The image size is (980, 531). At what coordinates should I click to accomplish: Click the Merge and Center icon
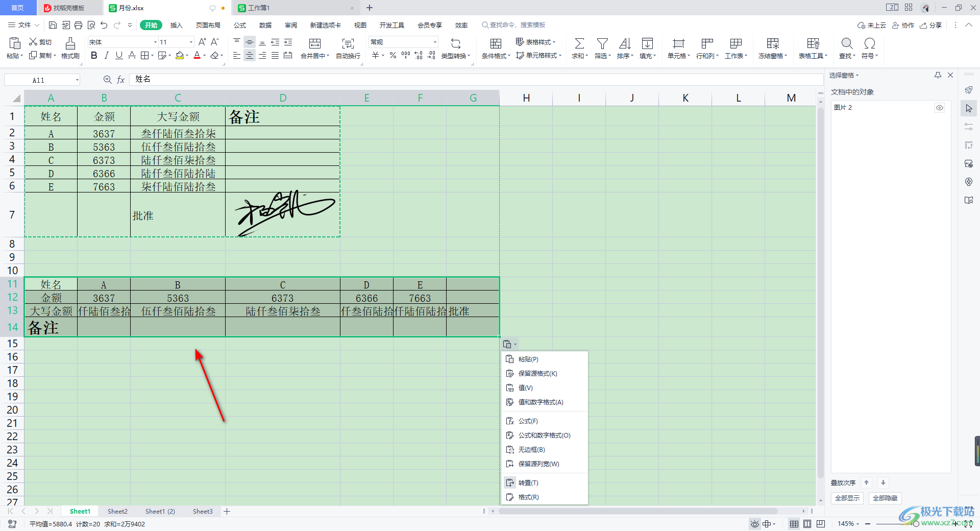[315, 43]
